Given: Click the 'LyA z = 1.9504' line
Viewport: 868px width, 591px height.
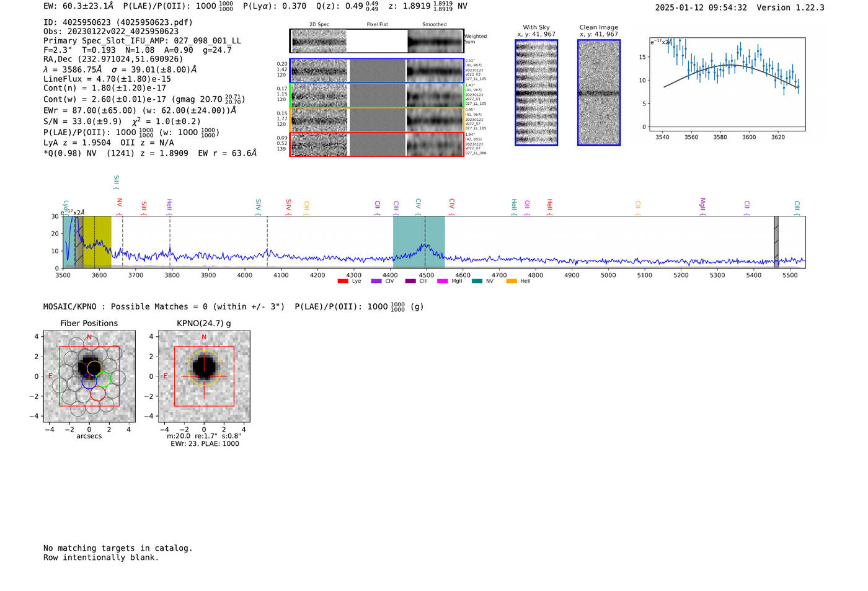Looking at the screenshot, I should click(x=77, y=143).
